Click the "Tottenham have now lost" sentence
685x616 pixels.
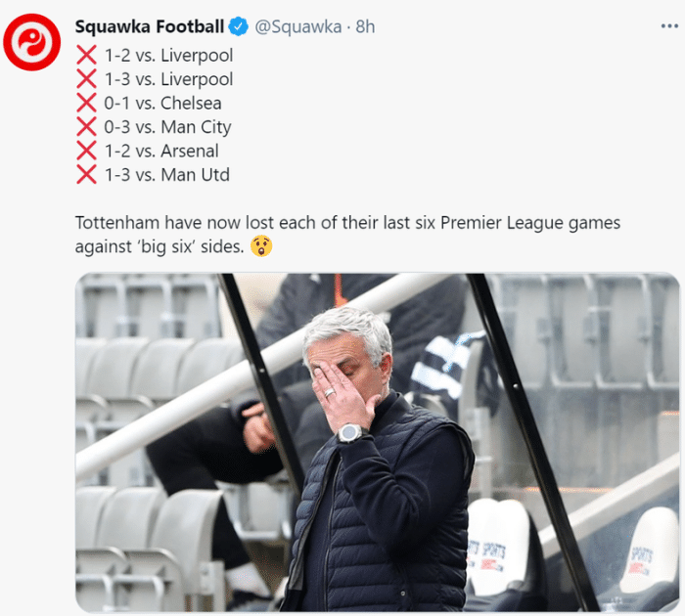(x=347, y=223)
